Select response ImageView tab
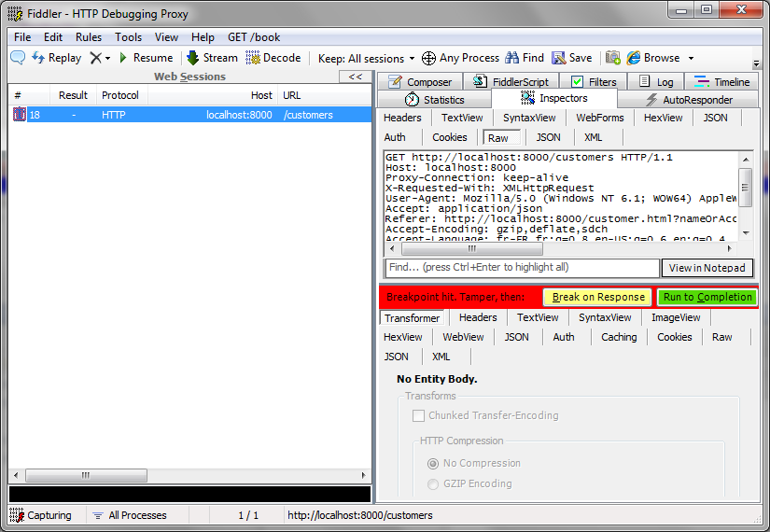This screenshot has height=532, width=770. (x=676, y=317)
